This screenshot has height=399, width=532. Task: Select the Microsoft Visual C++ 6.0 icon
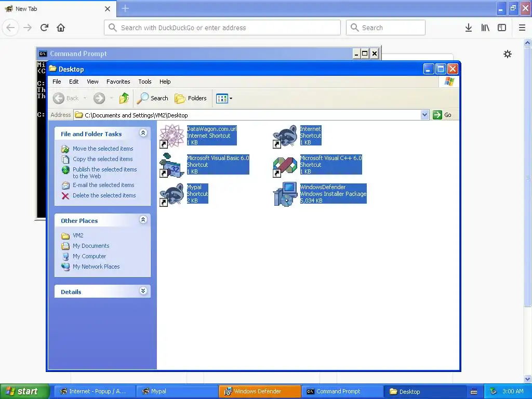285,165
